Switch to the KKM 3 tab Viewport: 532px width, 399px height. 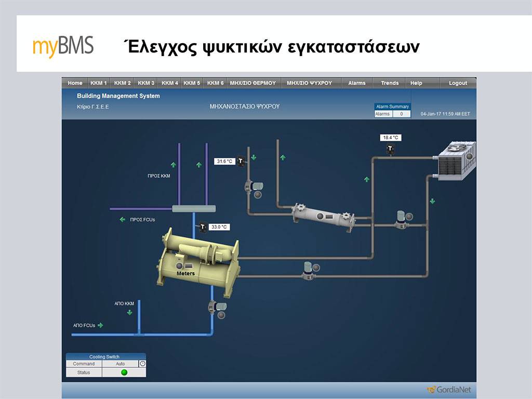(x=146, y=83)
